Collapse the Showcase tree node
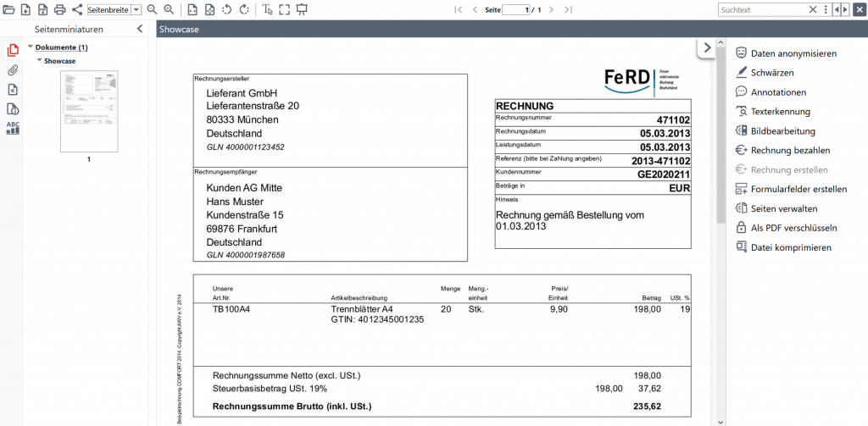This screenshot has width=868, height=426. [x=39, y=60]
